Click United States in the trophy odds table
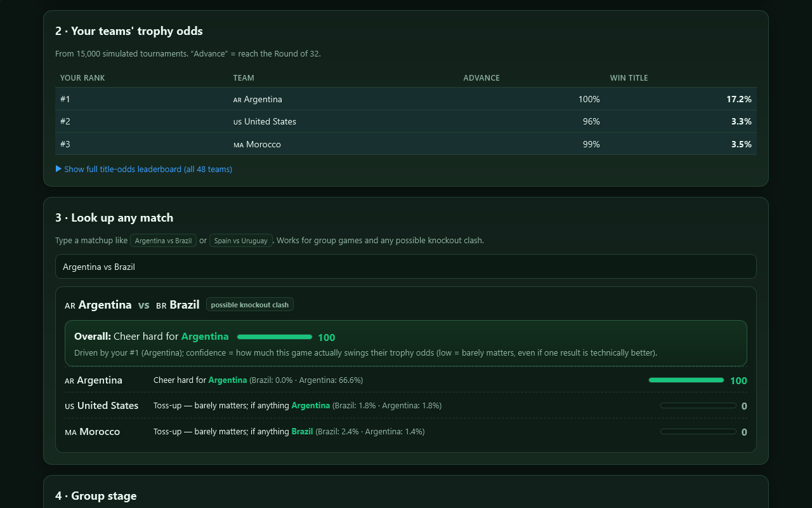Viewport: 812px width, 508px height. (x=265, y=121)
